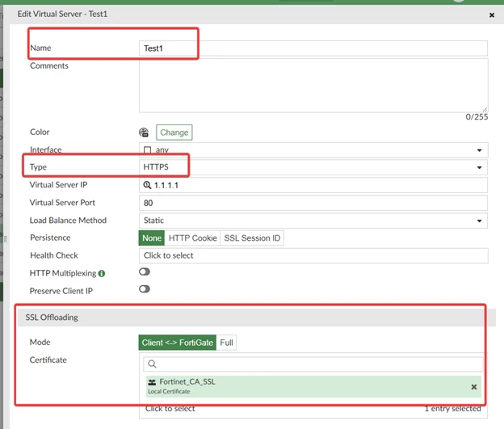The height and width of the screenshot is (429, 504).
Task: Click the Name field containing Test1
Action: point(313,48)
